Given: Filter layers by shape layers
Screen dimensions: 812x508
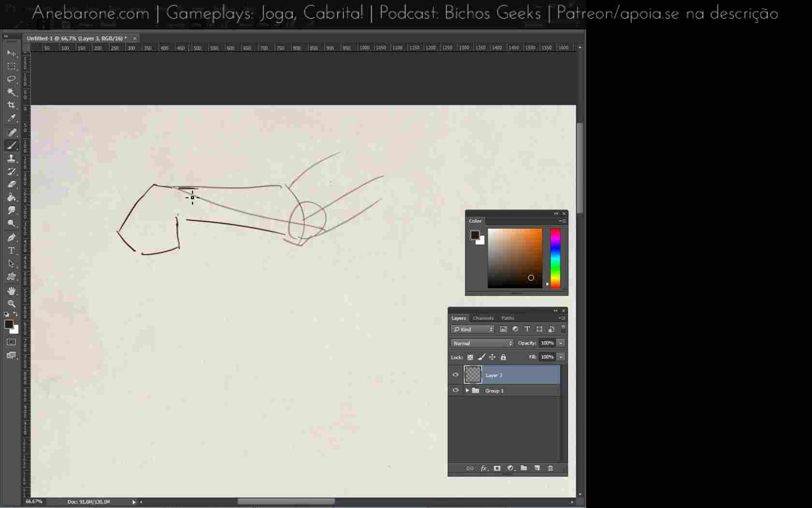Looking at the screenshot, I should (539, 329).
